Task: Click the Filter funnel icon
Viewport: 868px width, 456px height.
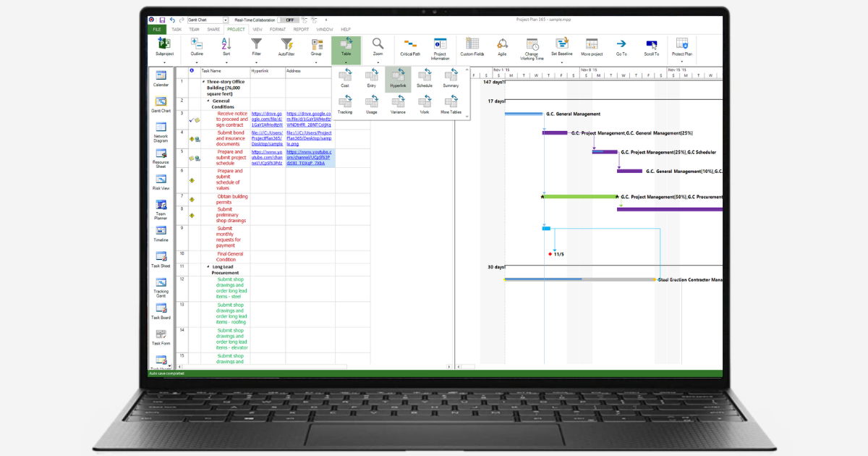Action: click(x=256, y=43)
